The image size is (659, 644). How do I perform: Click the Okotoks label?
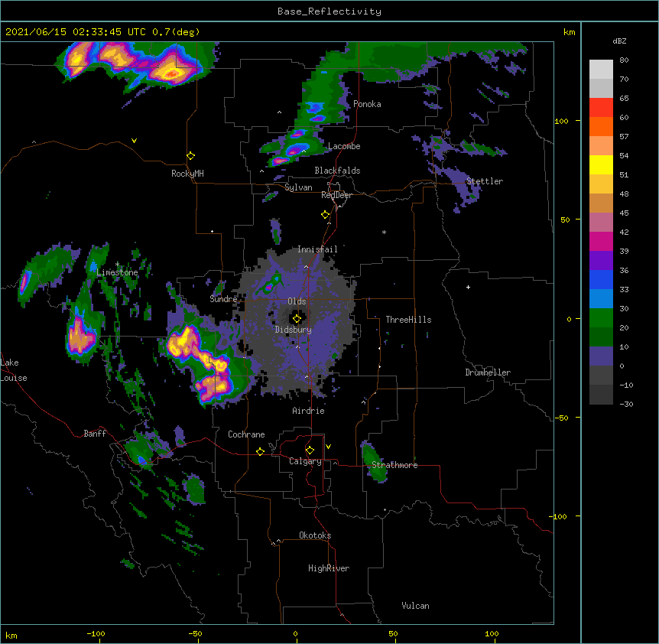[315, 535]
